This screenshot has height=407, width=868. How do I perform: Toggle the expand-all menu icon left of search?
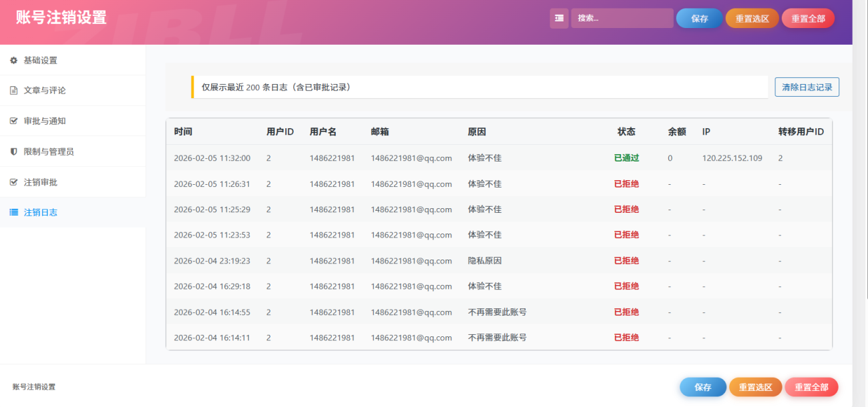tap(559, 19)
